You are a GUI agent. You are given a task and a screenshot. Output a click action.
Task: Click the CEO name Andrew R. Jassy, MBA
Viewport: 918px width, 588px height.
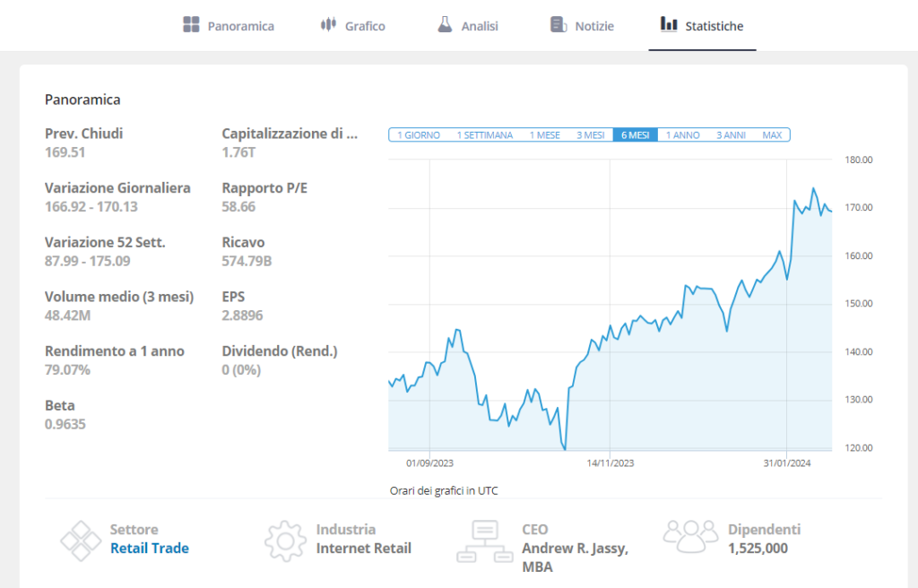coord(575,558)
